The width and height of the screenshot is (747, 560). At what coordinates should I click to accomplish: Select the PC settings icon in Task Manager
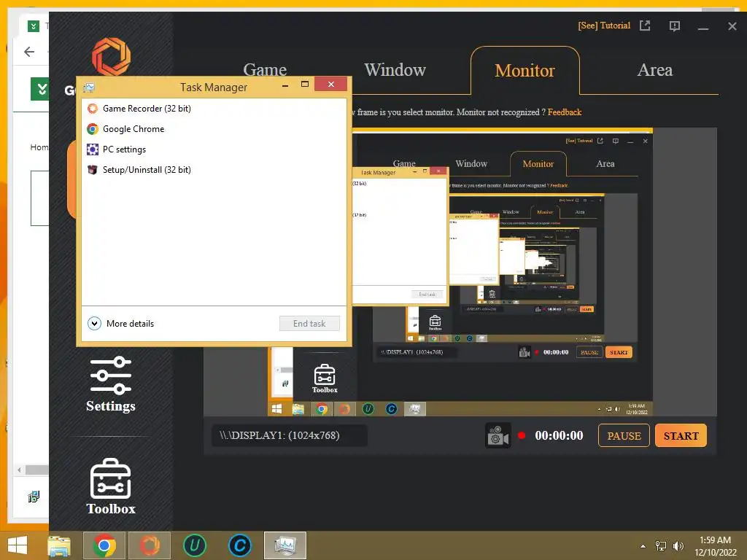tap(93, 149)
